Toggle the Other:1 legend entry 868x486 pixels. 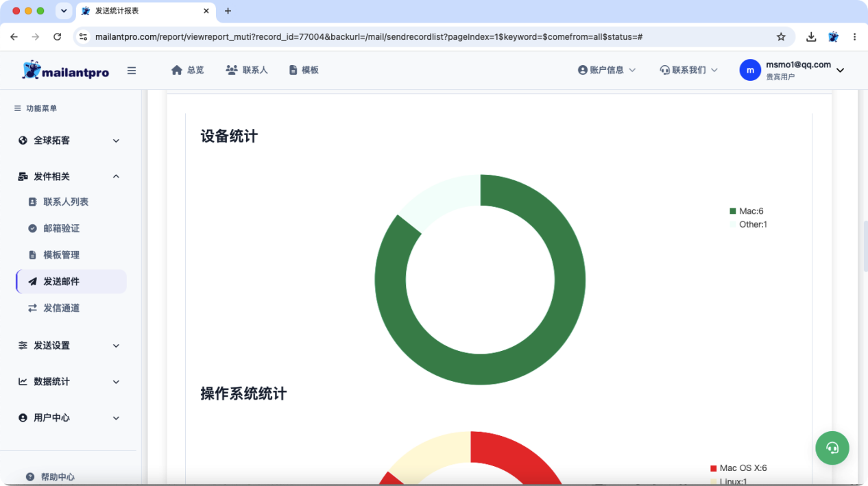pos(748,224)
